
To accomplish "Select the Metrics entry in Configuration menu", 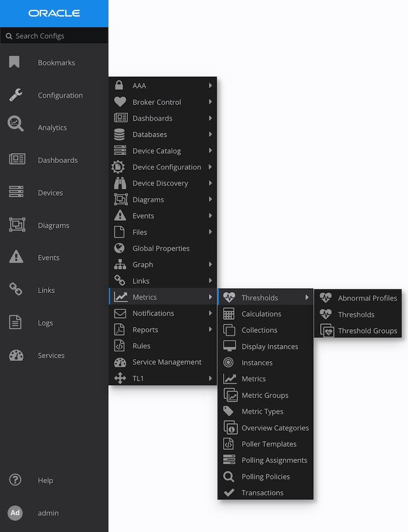I will pos(163,297).
